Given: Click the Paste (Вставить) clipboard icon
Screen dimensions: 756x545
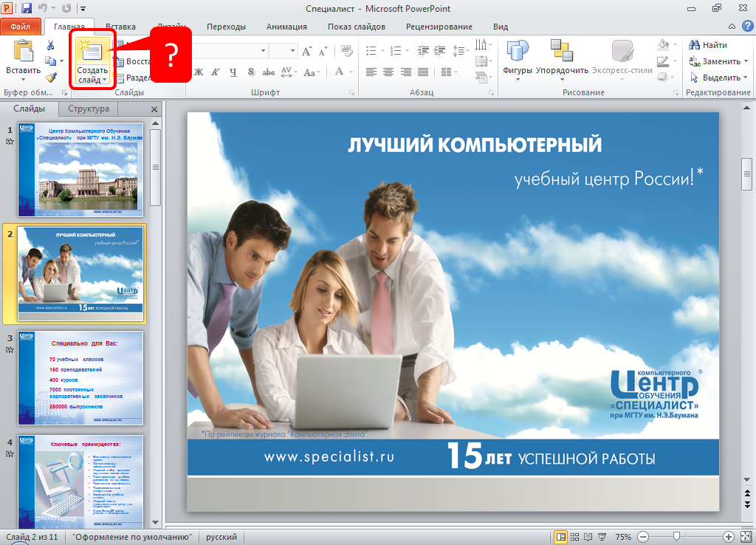Looking at the screenshot, I should pos(23,52).
